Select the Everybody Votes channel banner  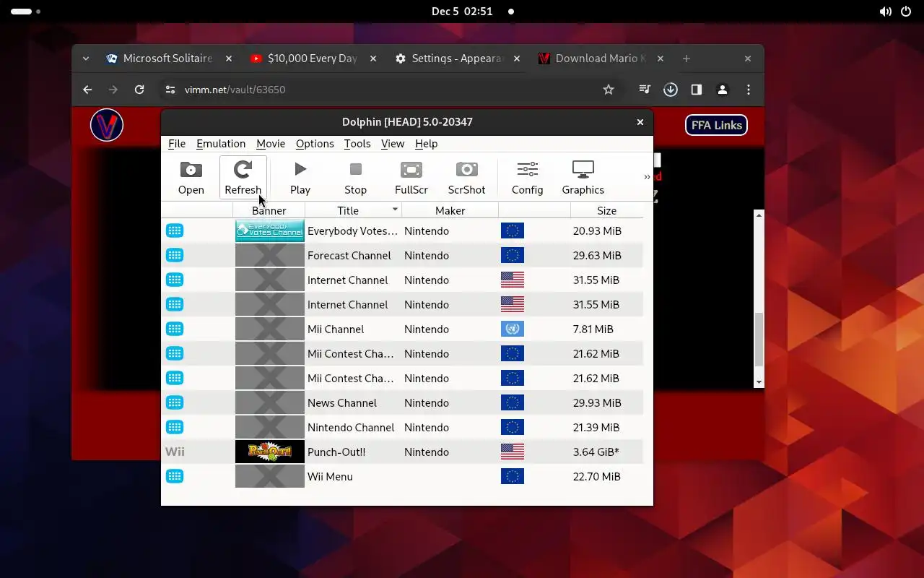(270, 230)
